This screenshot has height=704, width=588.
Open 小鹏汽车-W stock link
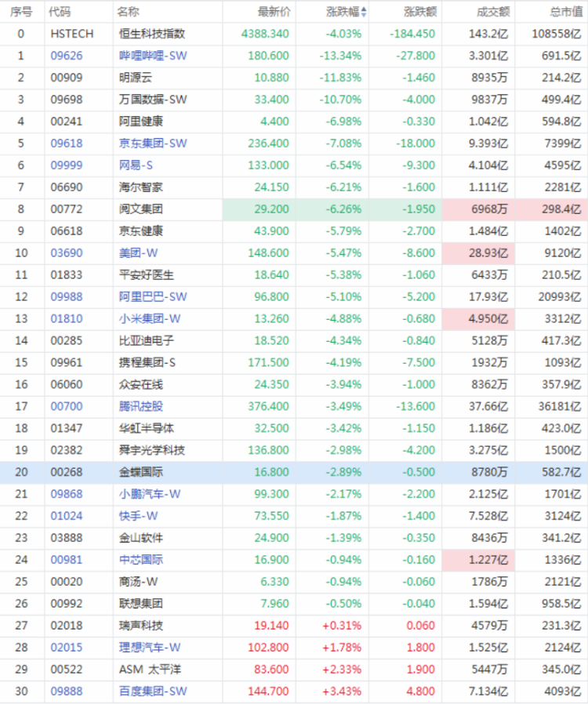tap(150, 494)
